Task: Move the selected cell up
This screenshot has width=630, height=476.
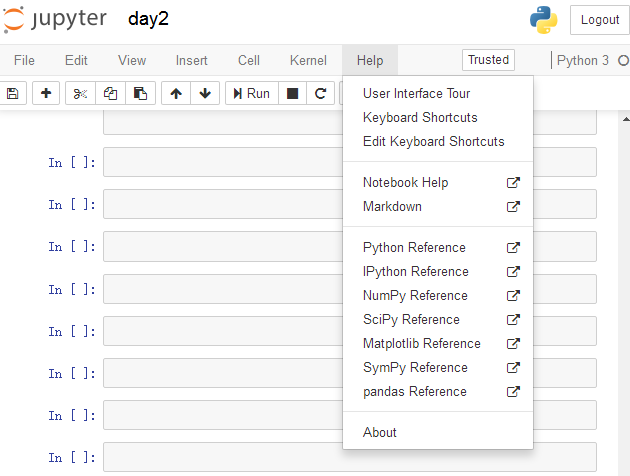Action: tap(176, 93)
